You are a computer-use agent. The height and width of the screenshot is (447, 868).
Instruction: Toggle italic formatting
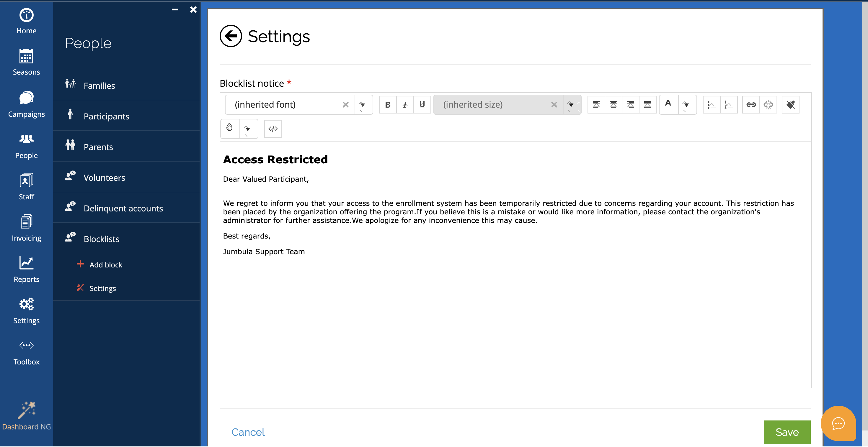405,105
